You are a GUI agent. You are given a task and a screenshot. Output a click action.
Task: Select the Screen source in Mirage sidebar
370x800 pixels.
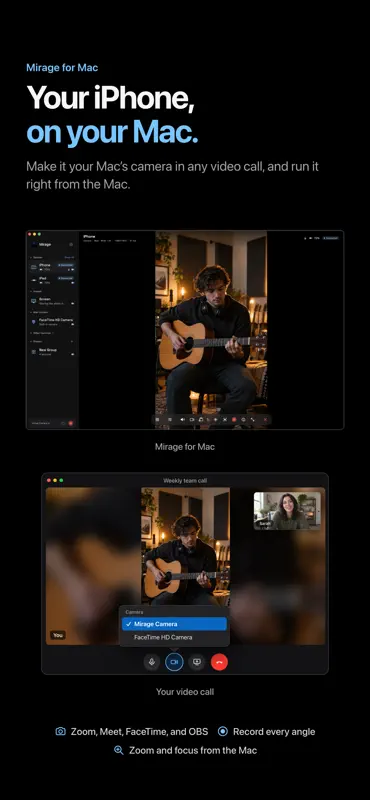52,301
